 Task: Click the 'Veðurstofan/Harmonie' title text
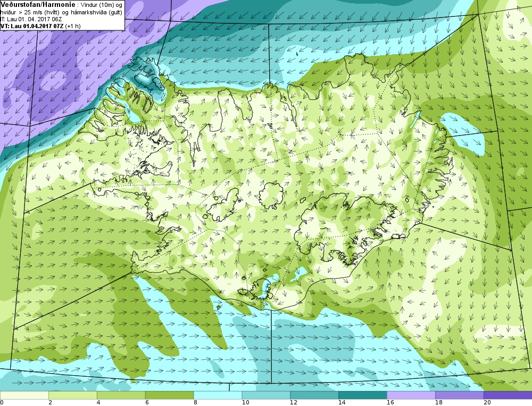[38, 5]
